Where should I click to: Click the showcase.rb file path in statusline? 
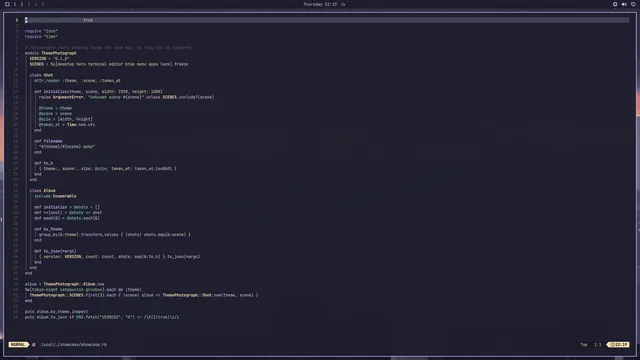point(73,344)
